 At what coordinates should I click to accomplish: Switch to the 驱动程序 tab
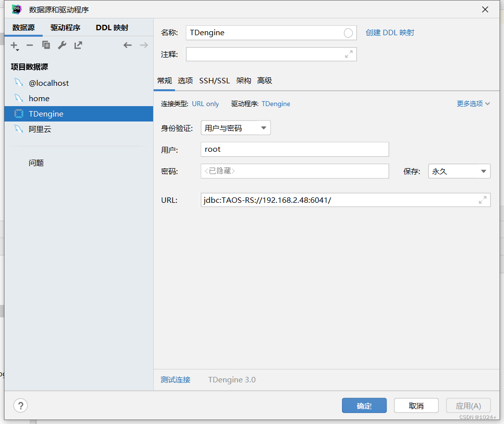click(65, 28)
